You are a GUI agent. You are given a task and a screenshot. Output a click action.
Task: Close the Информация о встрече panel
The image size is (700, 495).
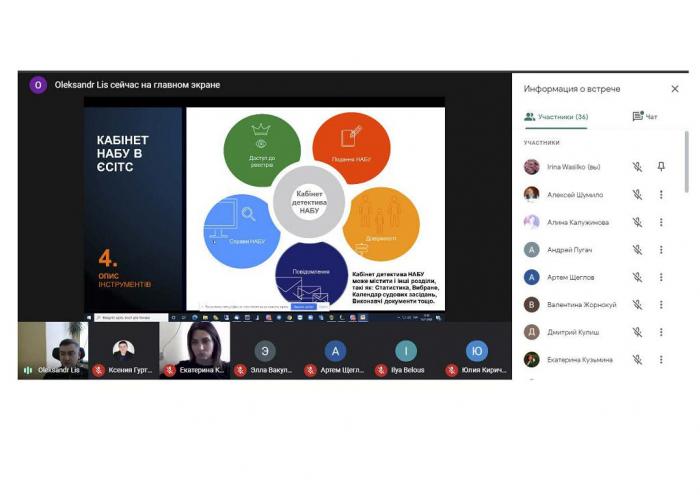click(x=675, y=89)
